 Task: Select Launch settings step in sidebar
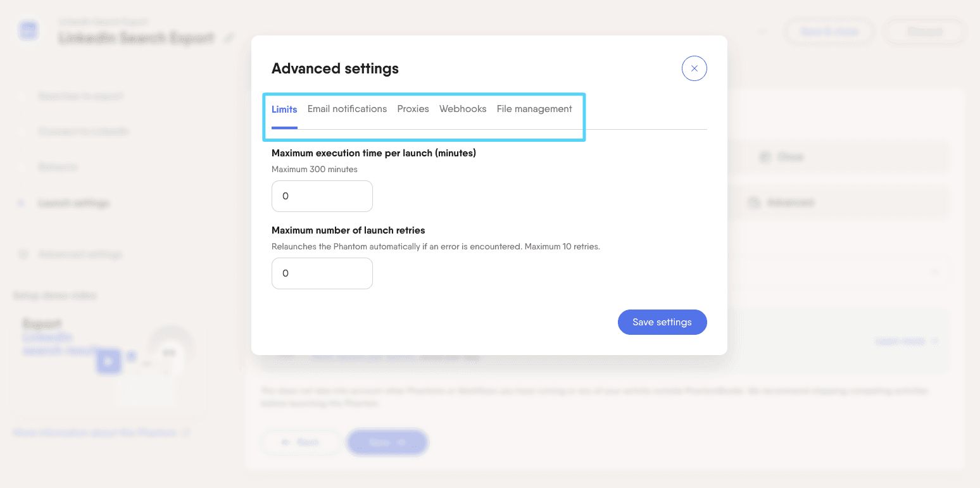[x=73, y=203]
